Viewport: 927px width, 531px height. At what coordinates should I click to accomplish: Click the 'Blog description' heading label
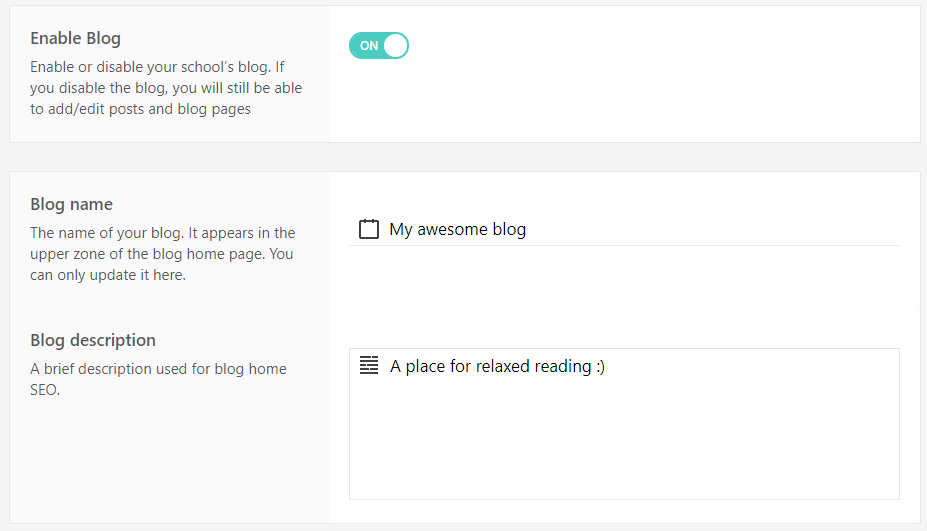(93, 340)
